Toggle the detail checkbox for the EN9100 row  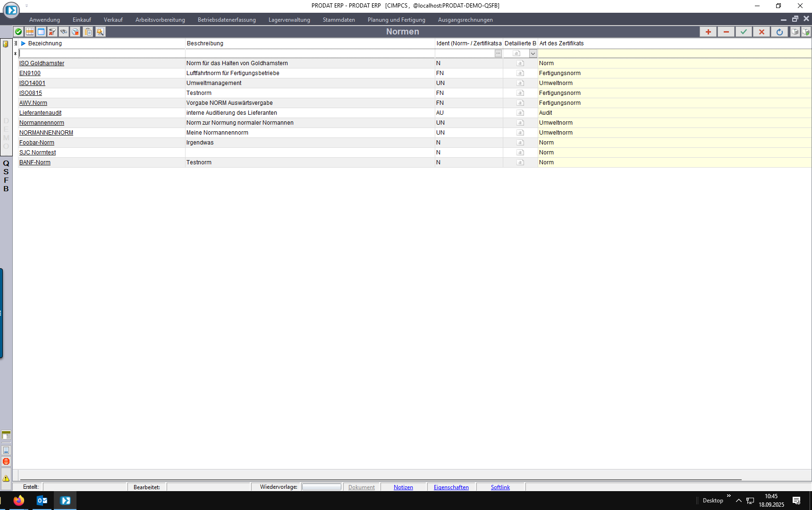pyautogui.click(x=520, y=73)
